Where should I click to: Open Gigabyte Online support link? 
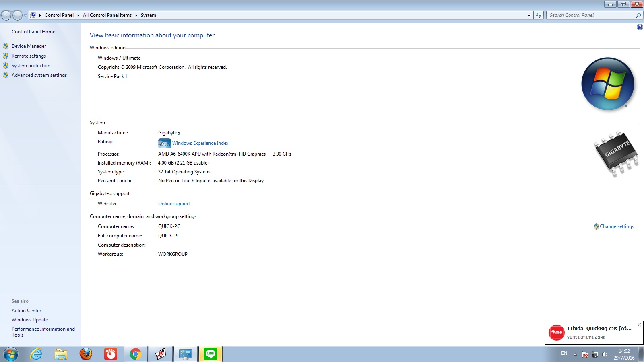[174, 204]
